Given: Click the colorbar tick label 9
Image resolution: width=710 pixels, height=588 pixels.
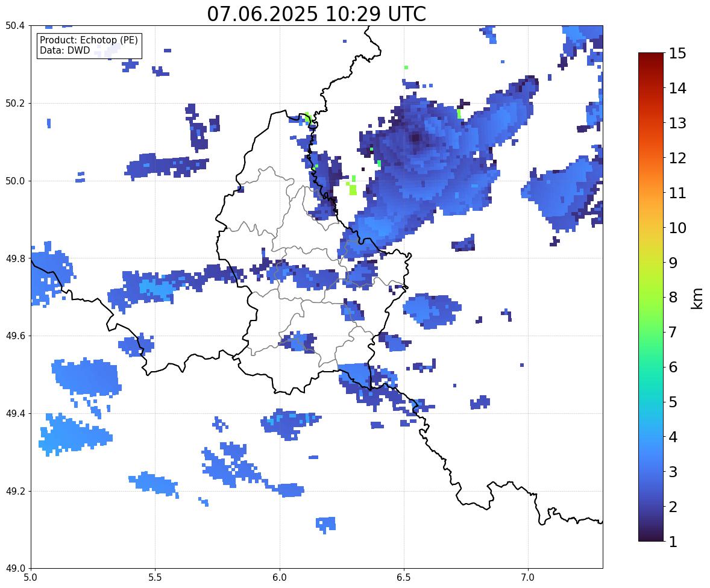Looking at the screenshot, I should click(x=673, y=263).
